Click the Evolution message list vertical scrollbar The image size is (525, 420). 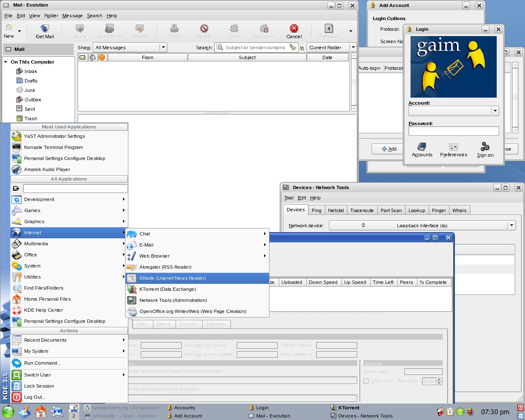[354, 82]
